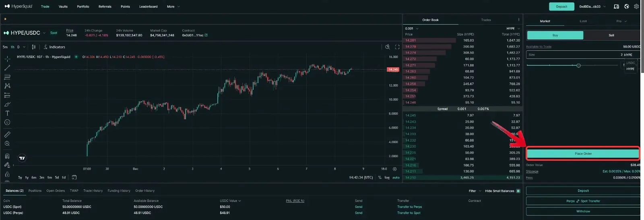Select the magnet snapping tool
Image resolution: width=644 pixels, height=220 pixels.
click(x=7, y=156)
